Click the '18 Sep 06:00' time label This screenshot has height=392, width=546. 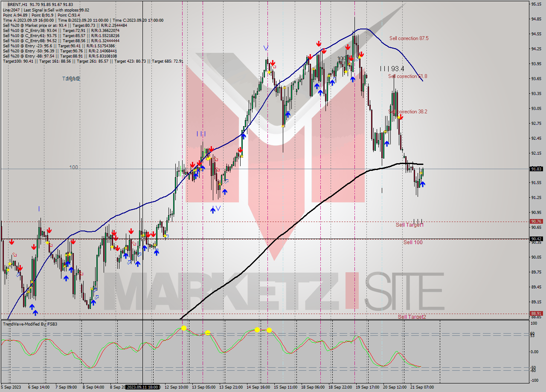(x=313, y=387)
